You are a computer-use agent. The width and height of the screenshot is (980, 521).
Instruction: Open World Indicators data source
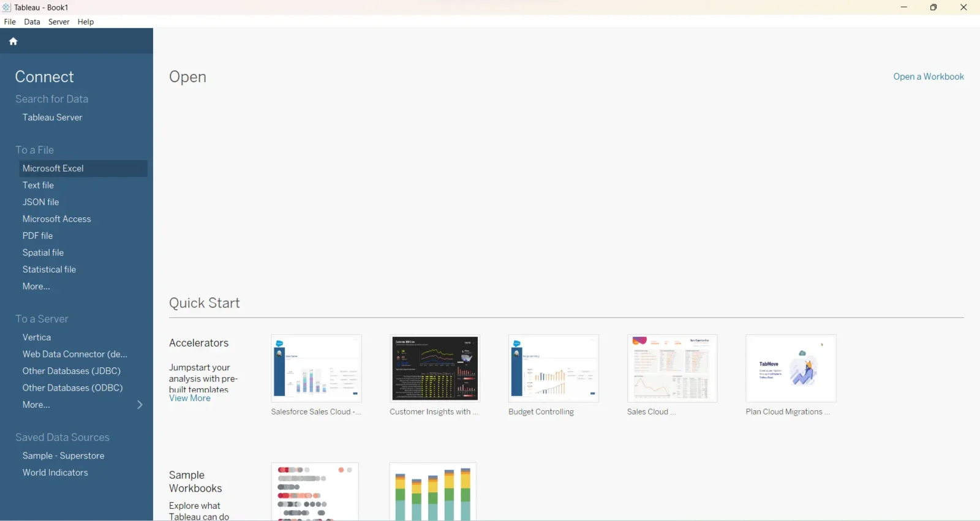pos(56,473)
